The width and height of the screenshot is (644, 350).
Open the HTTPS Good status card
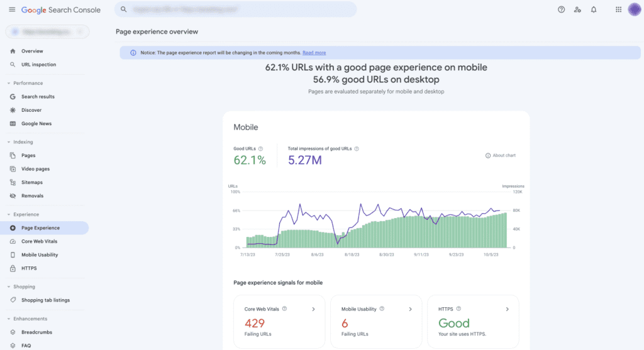click(x=473, y=322)
